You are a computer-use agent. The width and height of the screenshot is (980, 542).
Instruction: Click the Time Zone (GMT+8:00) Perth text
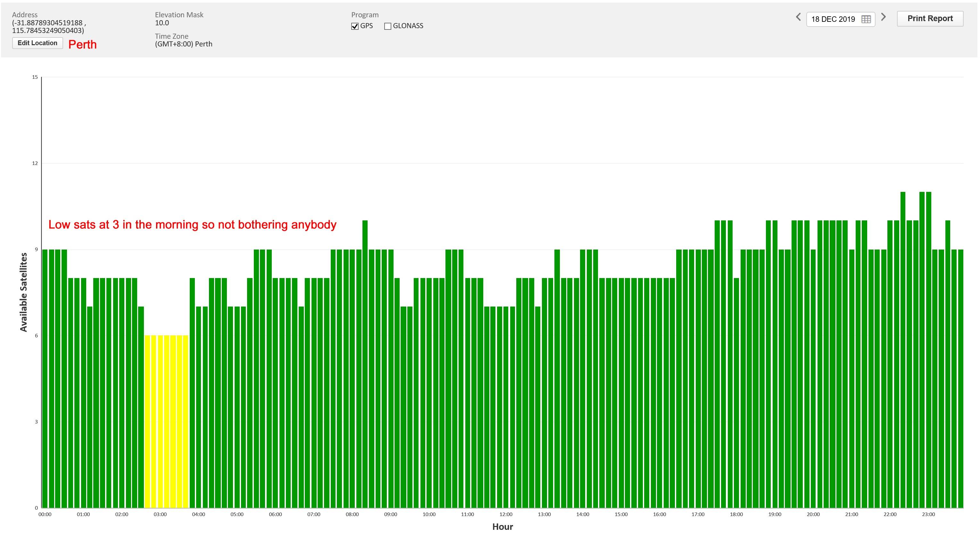(x=183, y=44)
